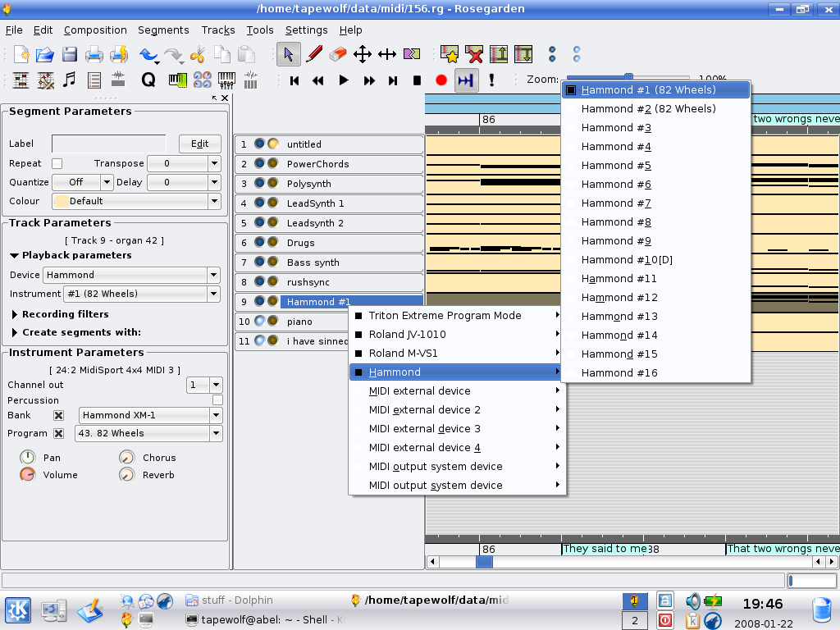Click the Quantize Q icon
840x630 pixels.
(148, 80)
